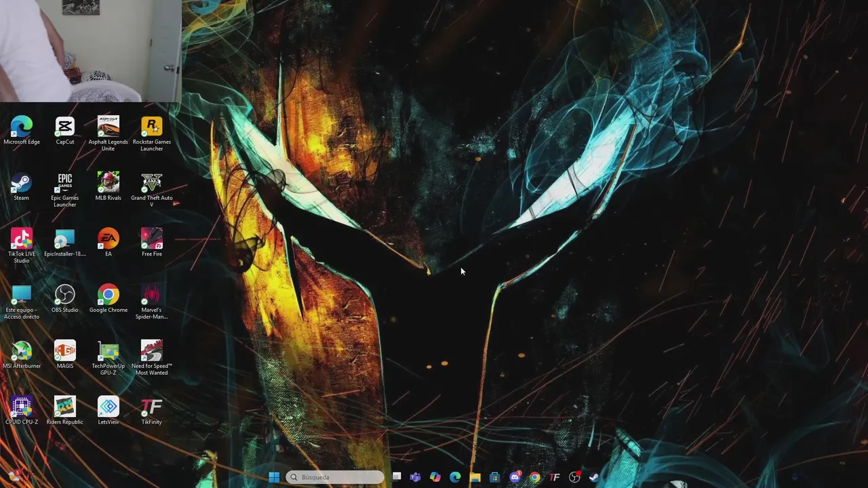Click the MAGIS desktop shortcut
The height and width of the screenshot is (488, 868).
(x=65, y=355)
